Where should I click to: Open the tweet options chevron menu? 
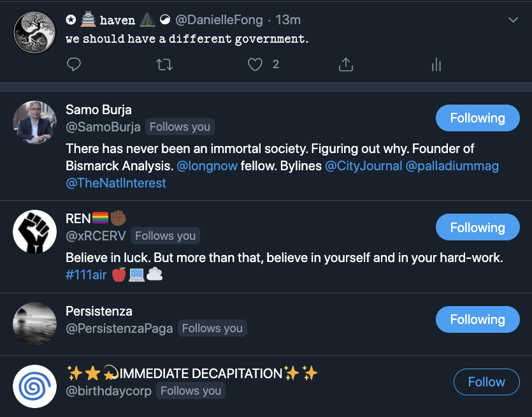[x=513, y=20]
